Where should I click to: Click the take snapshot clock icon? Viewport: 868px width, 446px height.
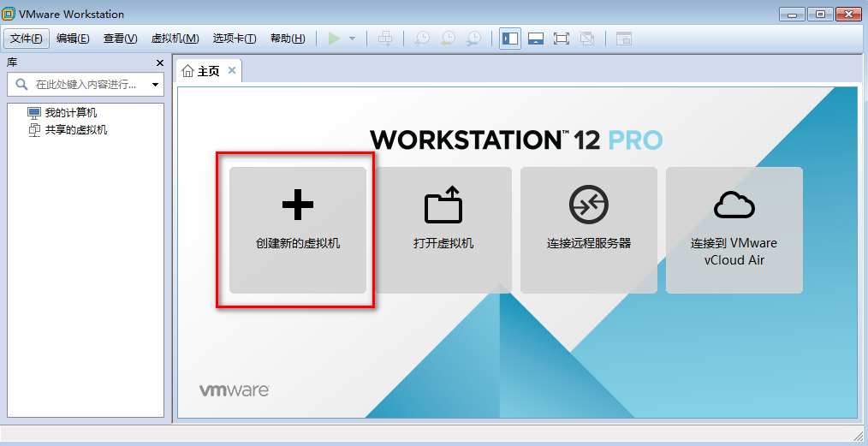pyautogui.click(x=422, y=39)
